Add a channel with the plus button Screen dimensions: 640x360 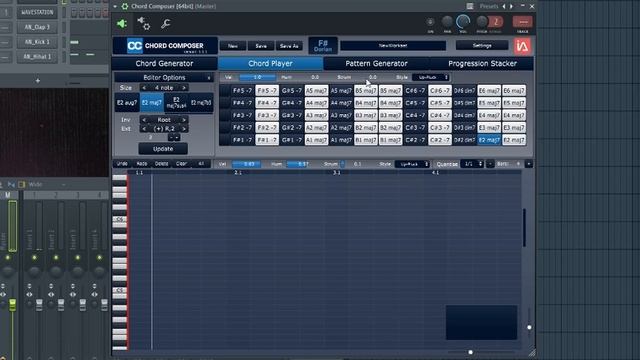[38, 81]
